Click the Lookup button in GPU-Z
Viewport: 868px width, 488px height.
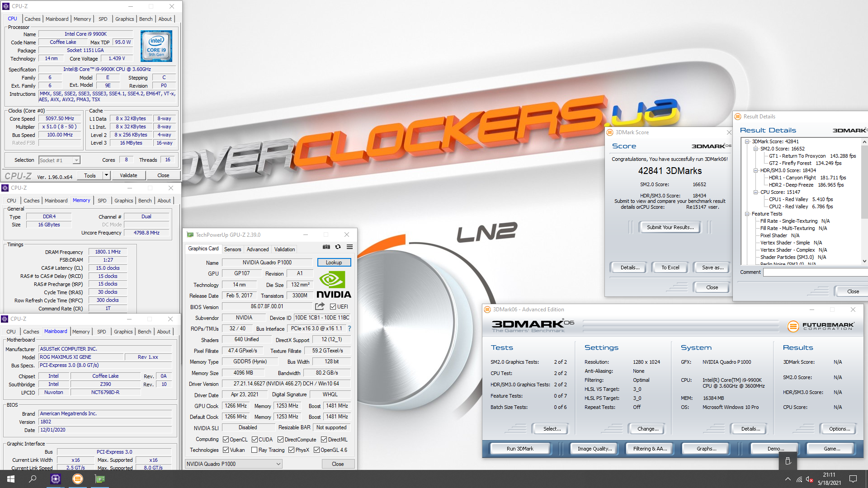tap(334, 263)
